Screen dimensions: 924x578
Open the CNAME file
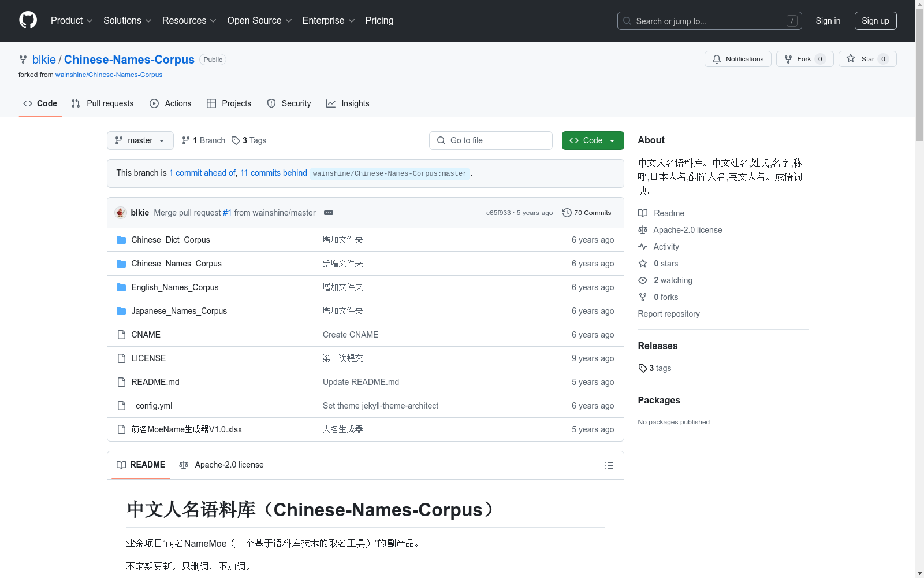146,335
